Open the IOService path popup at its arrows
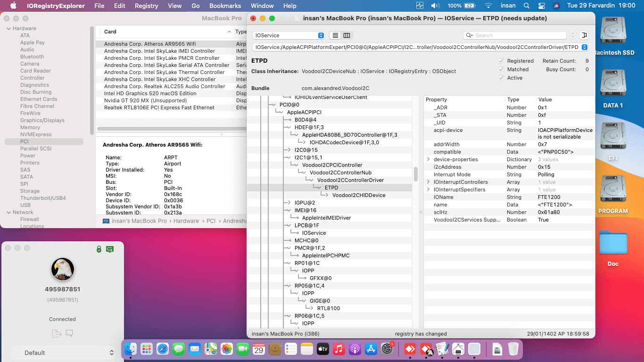 585,47
